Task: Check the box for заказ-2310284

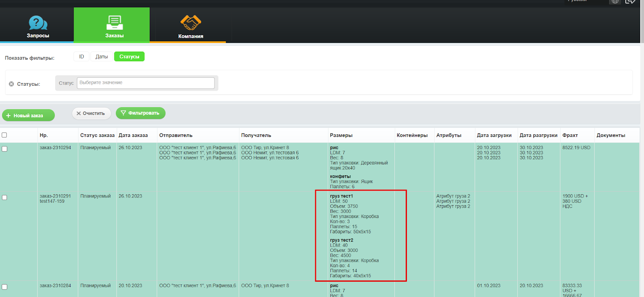Action: tap(4, 287)
